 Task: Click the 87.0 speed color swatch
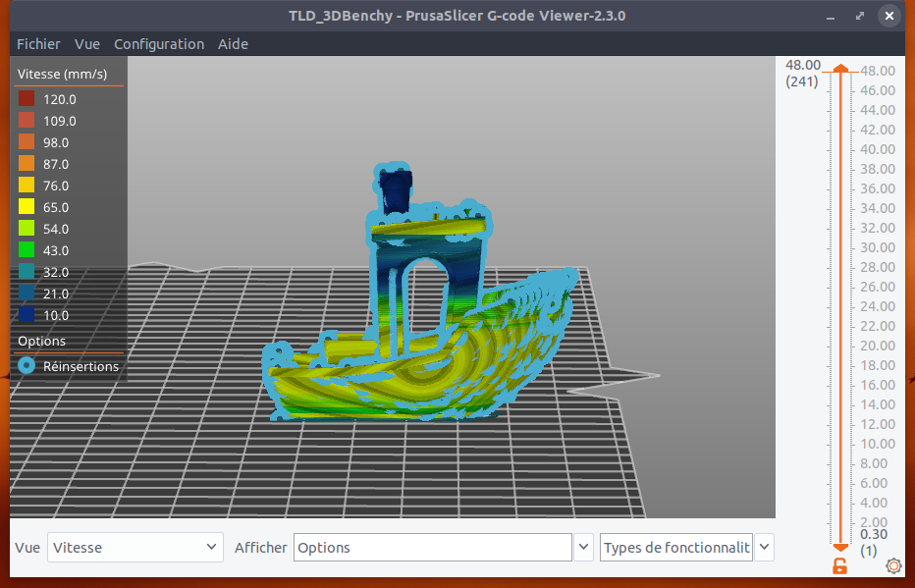point(27,163)
